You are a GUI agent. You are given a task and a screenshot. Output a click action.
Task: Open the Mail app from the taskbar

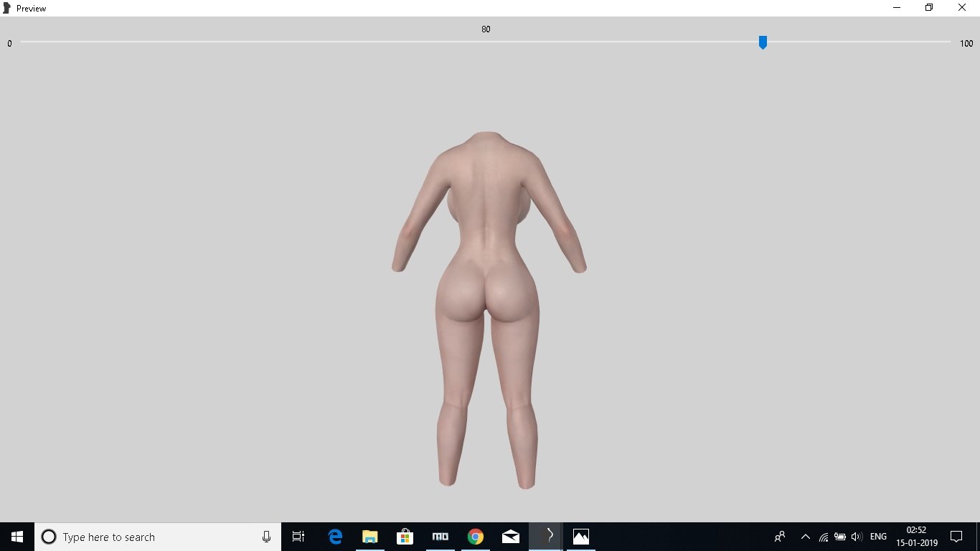pyautogui.click(x=511, y=537)
